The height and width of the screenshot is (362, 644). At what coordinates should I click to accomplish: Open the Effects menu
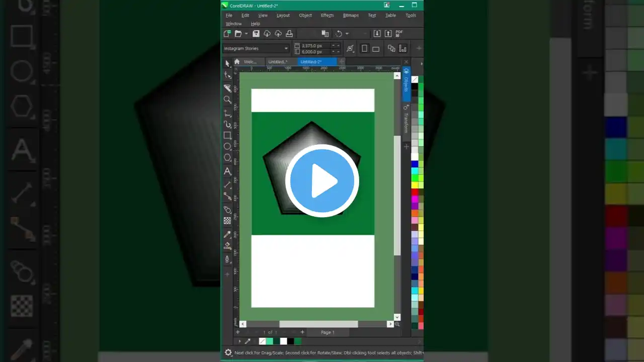[327, 15]
